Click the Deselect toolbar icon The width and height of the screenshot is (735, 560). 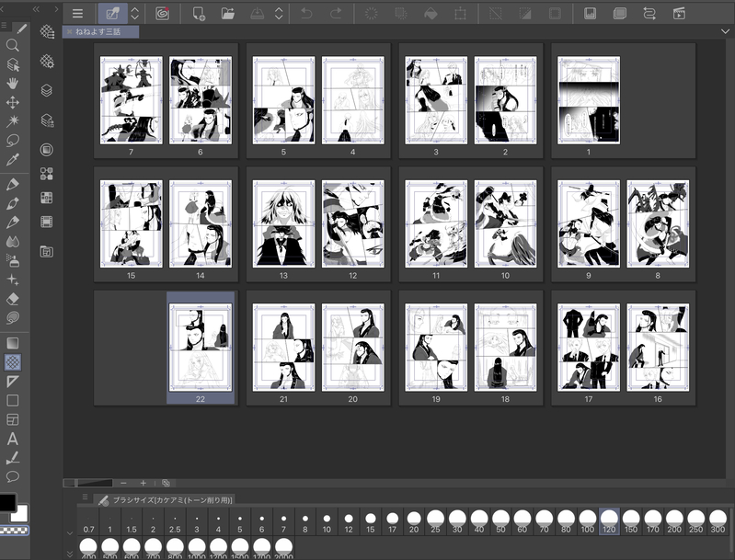(496, 14)
